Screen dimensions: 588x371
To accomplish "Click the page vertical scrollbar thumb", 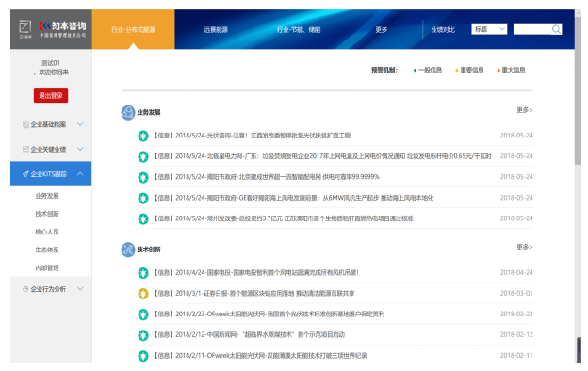I will 578,90.
